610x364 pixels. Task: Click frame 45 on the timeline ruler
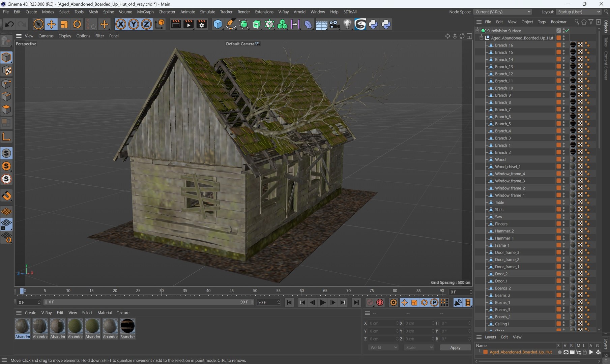coord(232,291)
